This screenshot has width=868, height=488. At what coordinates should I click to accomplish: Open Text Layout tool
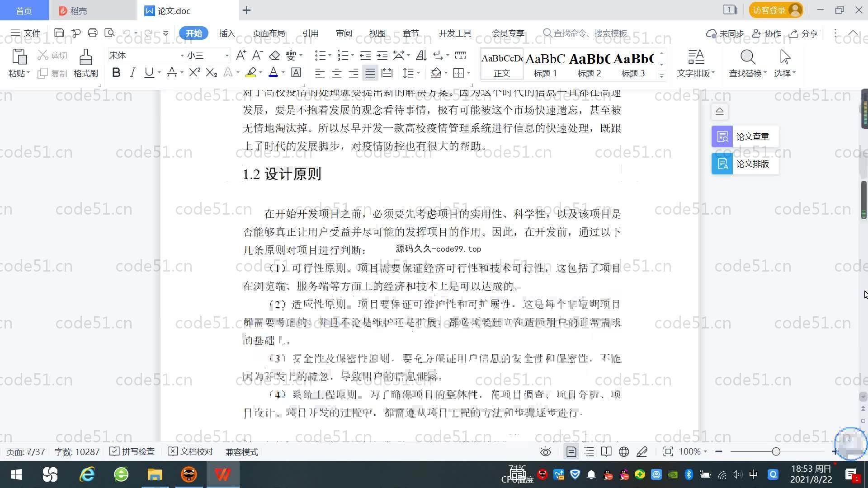696,63
